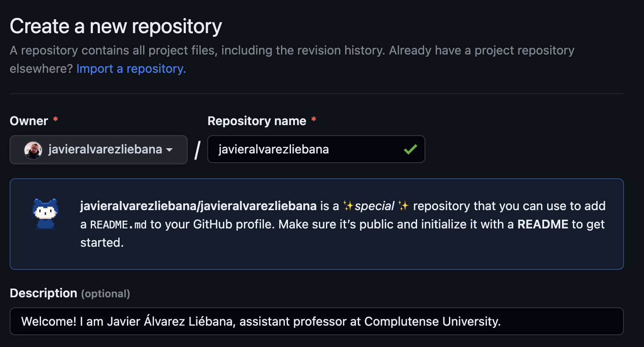Click the sparkle emoji after "special"
This screenshot has height=347, width=644.
pos(403,206)
